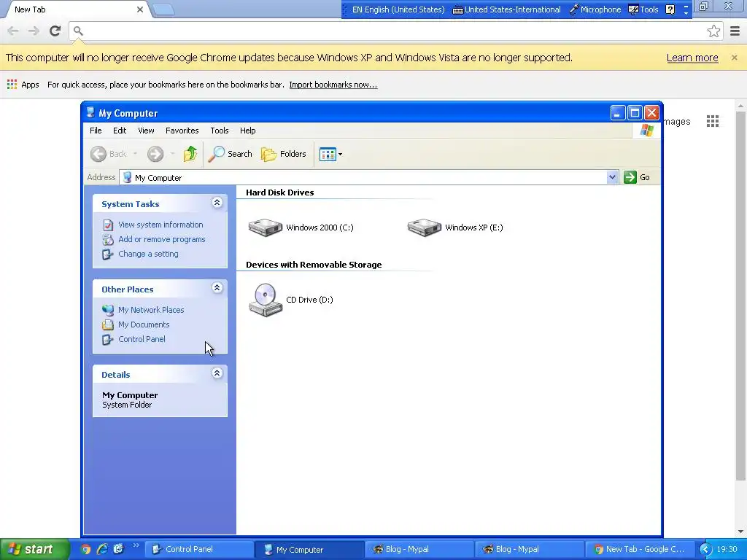
Task: Click the bookmark star in Chrome
Action: tap(713, 31)
